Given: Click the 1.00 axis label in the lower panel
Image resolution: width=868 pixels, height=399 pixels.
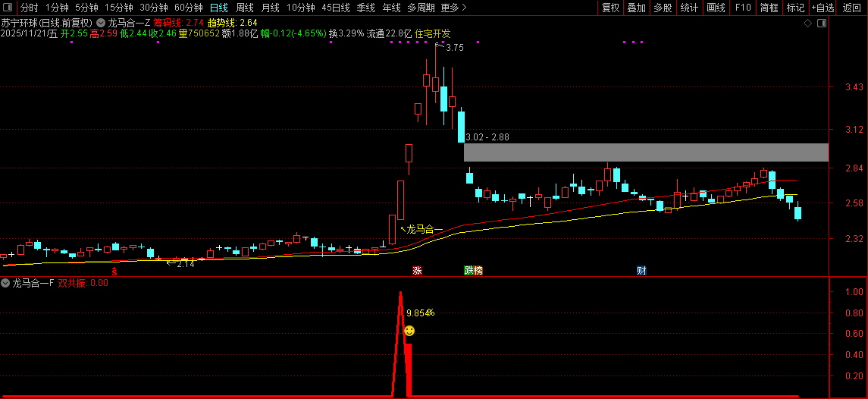Looking at the screenshot, I should point(854,291).
